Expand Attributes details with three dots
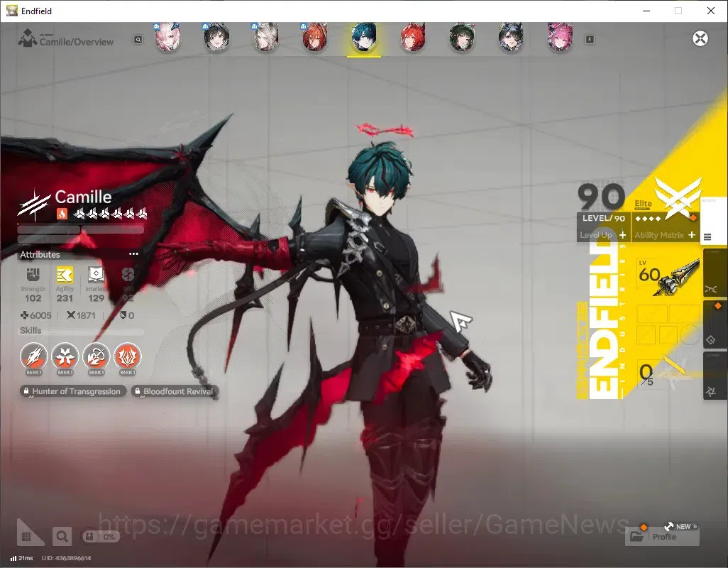Viewport: 728px width, 568px height. tap(133, 254)
